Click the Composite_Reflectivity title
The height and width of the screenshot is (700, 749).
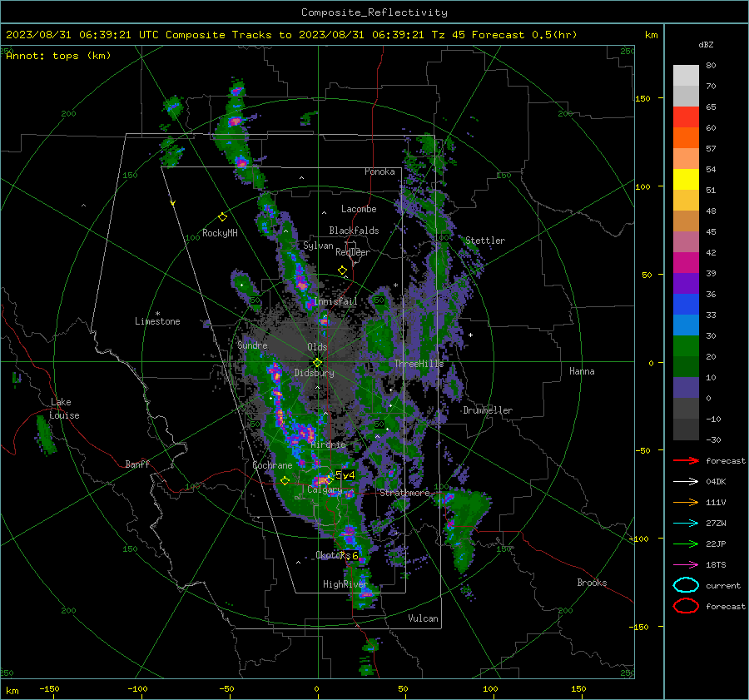tap(374, 12)
